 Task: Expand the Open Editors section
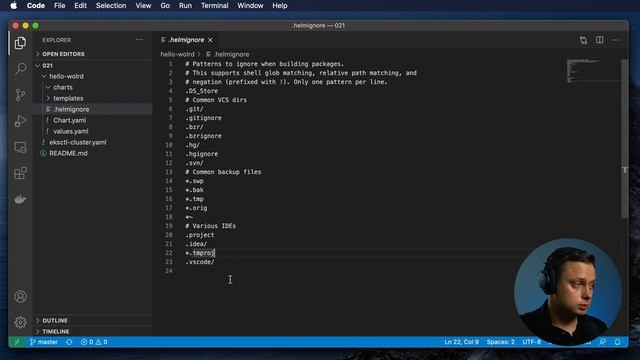93,54
